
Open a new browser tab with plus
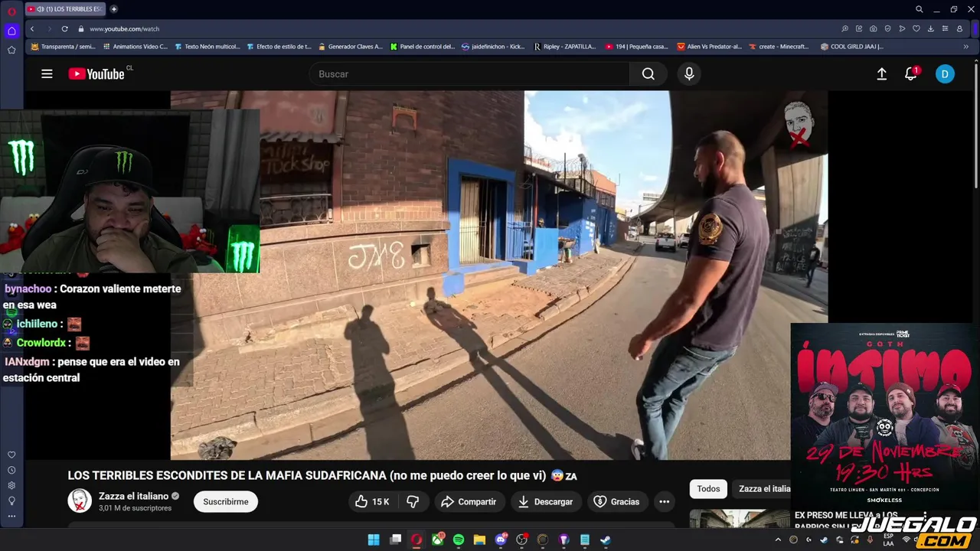coord(113,9)
